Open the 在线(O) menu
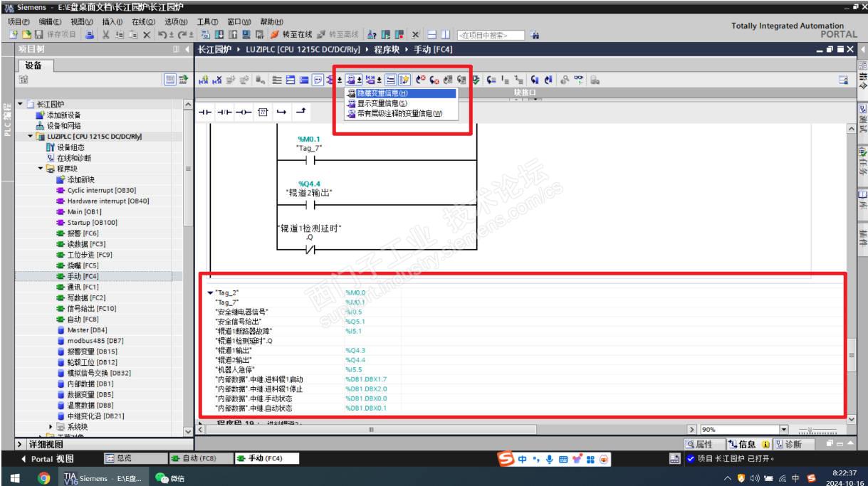 [x=144, y=21]
